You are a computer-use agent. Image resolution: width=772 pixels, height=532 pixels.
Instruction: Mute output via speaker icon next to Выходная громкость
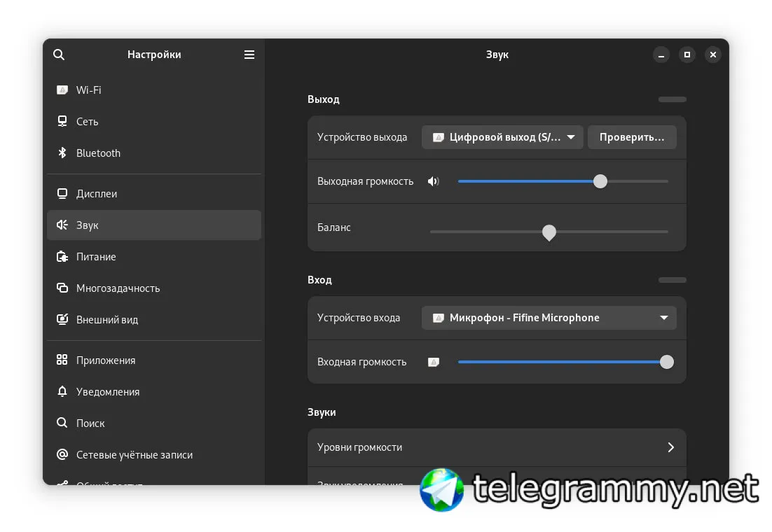[x=433, y=181]
